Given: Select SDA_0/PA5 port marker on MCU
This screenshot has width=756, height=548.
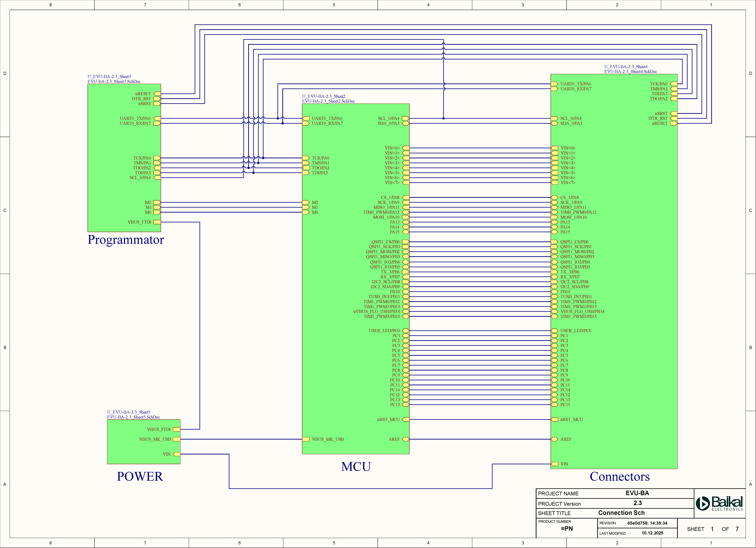Looking at the screenshot, I should point(406,123).
